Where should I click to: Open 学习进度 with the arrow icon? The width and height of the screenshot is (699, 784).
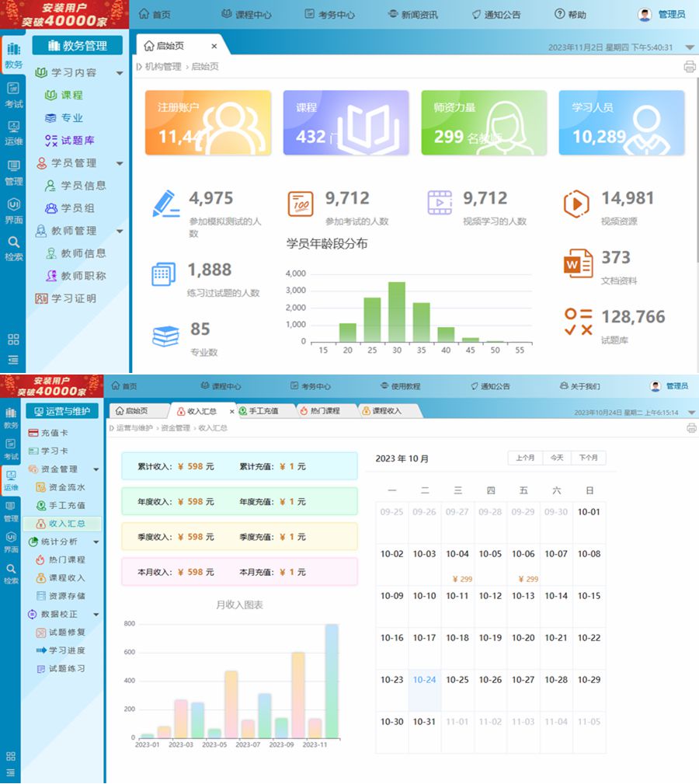42,650
